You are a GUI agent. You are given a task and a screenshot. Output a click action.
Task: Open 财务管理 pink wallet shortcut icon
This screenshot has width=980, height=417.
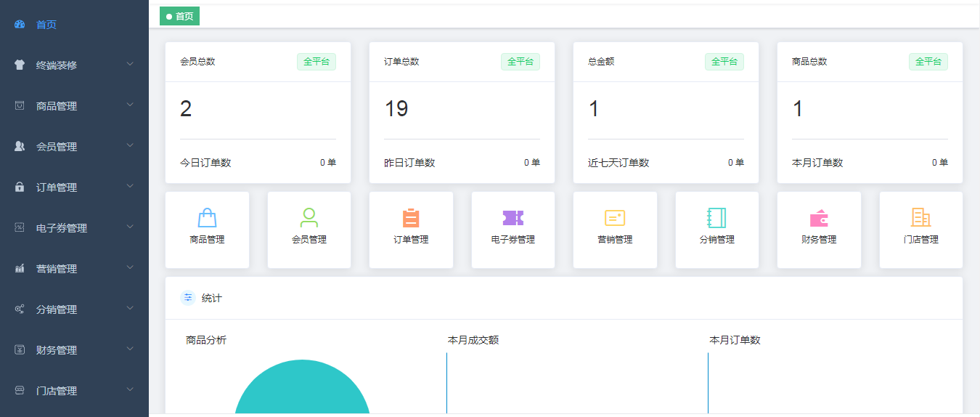[819, 218]
